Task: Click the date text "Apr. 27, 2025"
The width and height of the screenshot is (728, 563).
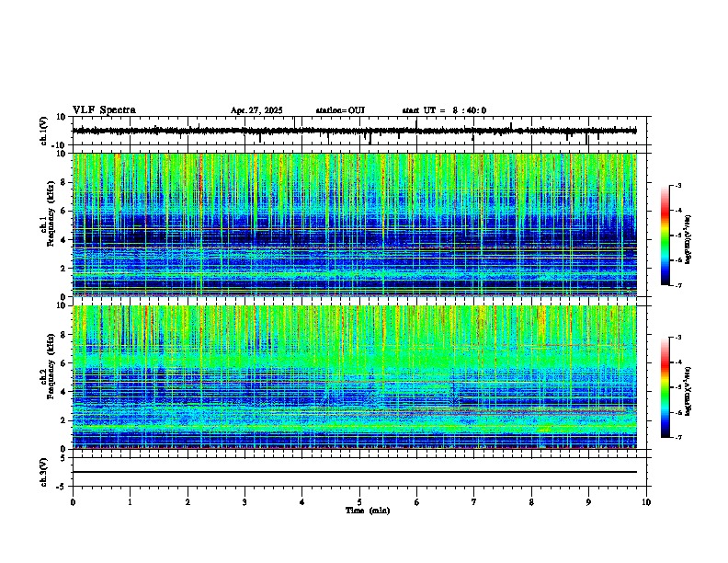Action: point(256,110)
